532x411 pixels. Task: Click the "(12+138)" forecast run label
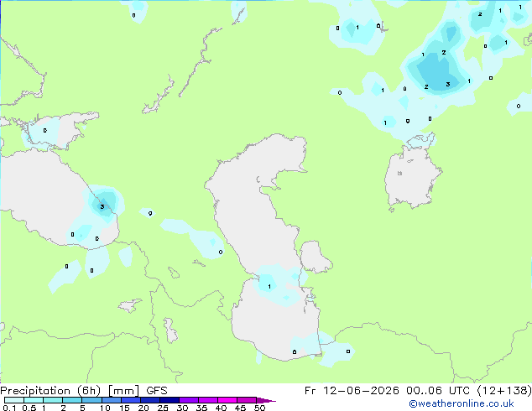pyautogui.click(x=504, y=391)
